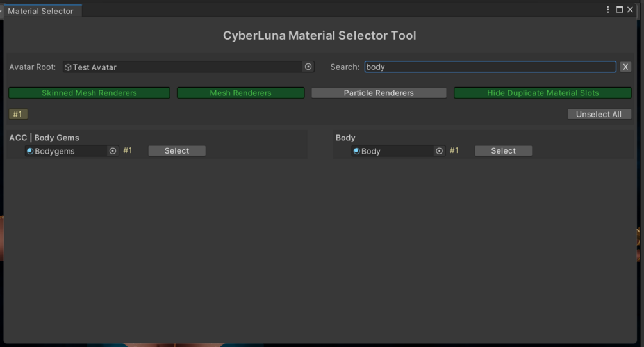
Task: Open object picker for Bodygems material
Action: tap(113, 151)
